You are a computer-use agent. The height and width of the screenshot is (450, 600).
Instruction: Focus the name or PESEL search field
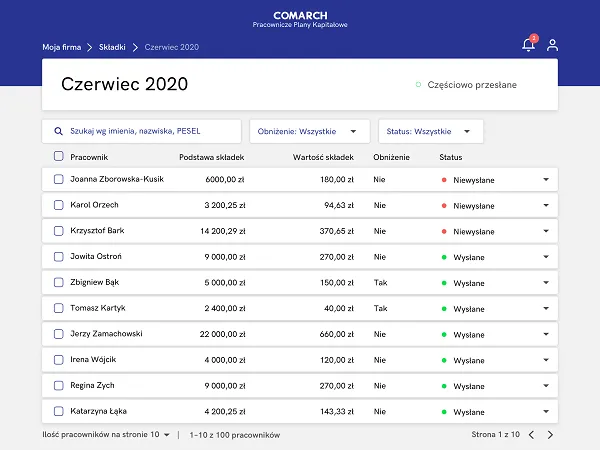tap(142, 131)
